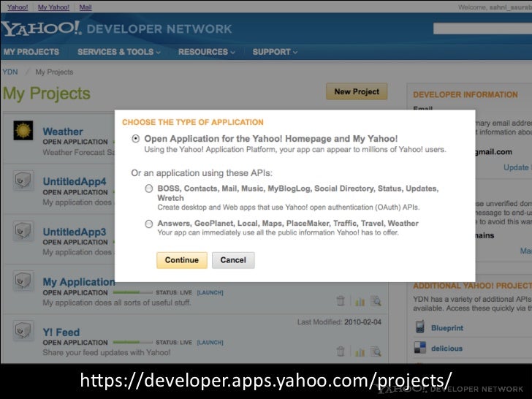
Task: Open the Yahoo! link in top bar
Action: (x=18, y=7)
